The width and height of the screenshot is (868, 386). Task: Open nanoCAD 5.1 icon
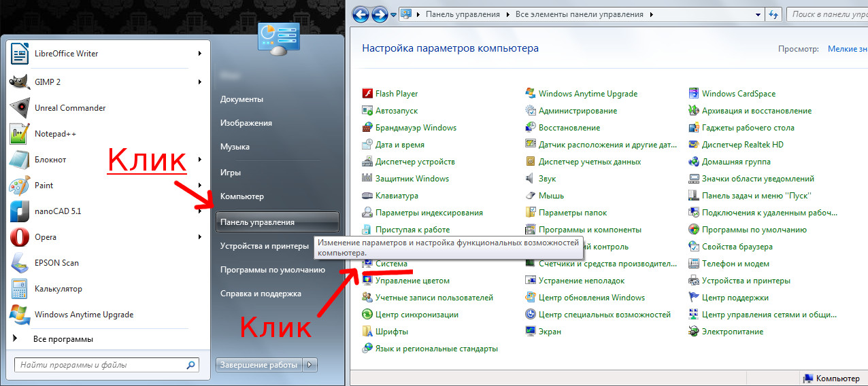pos(20,211)
